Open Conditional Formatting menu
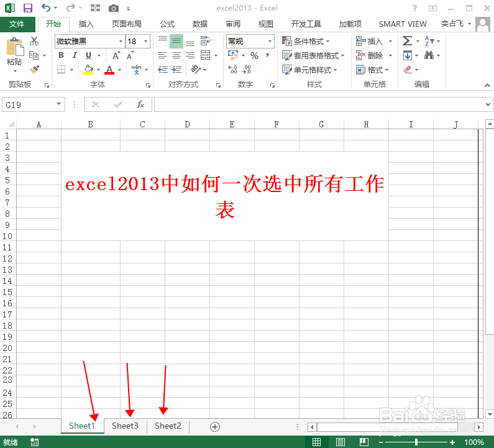Viewport: 494px width, 448px height. [306, 41]
